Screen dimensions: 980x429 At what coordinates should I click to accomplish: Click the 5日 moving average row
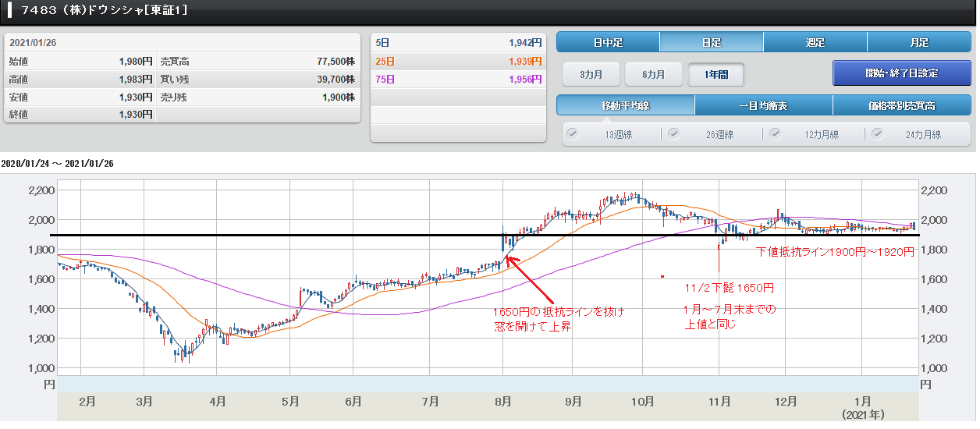tap(457, 43)
